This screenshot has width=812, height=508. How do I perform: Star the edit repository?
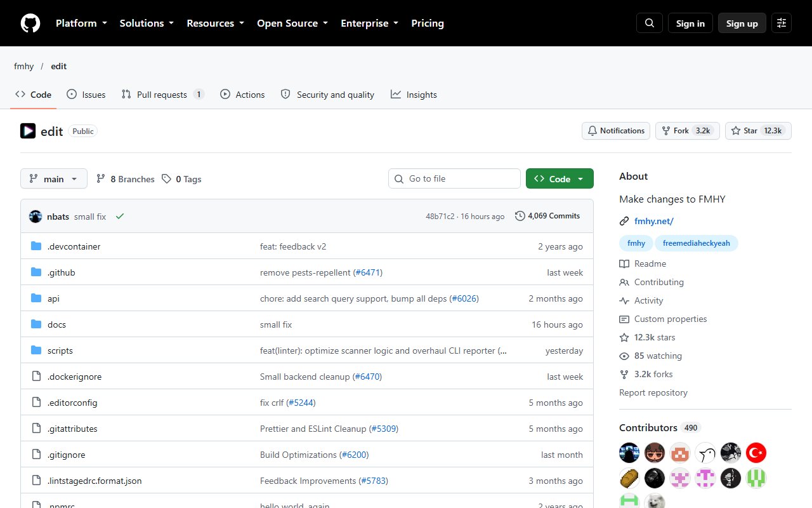(758, 131)
